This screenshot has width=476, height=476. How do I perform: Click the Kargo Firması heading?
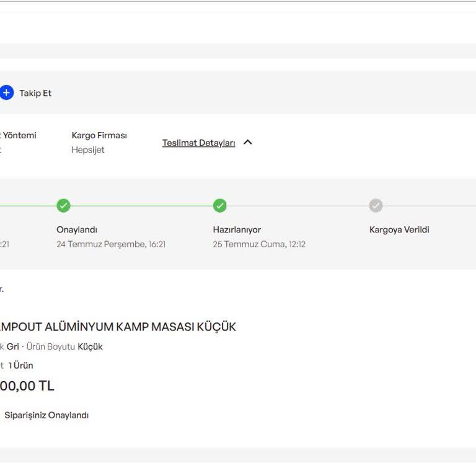(x=99, y=135)
